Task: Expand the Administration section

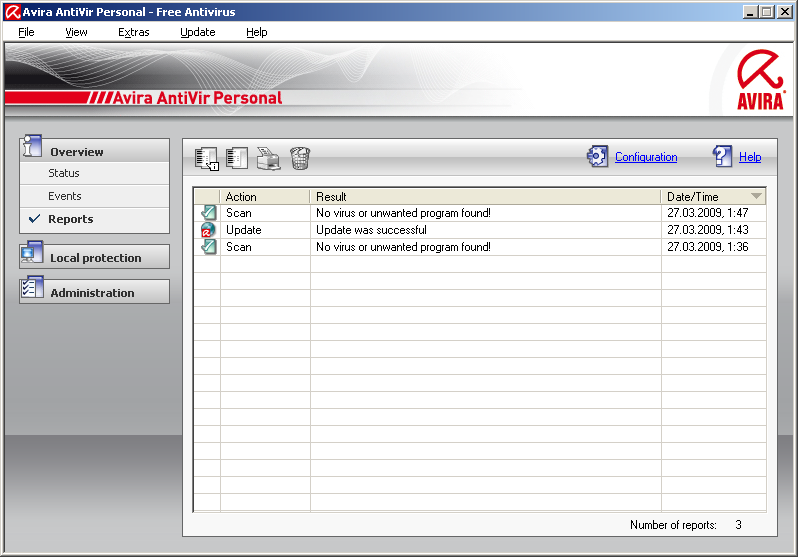Action: [x=95, y=292]
